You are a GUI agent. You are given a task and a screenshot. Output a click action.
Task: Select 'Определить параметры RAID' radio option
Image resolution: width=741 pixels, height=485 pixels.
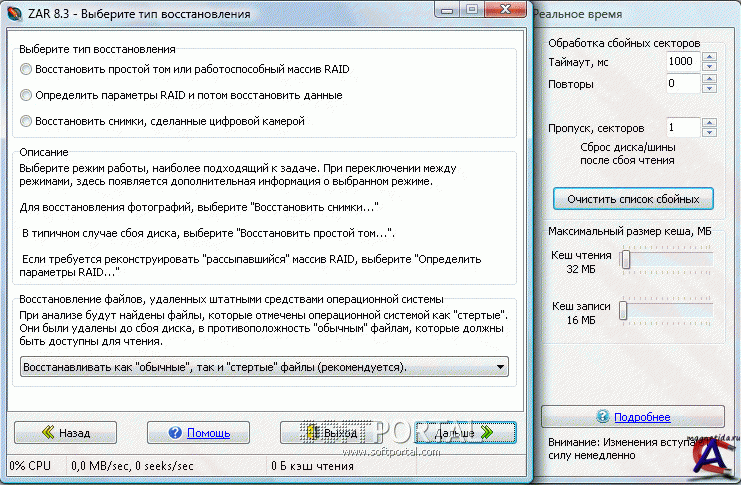(25, 95)
